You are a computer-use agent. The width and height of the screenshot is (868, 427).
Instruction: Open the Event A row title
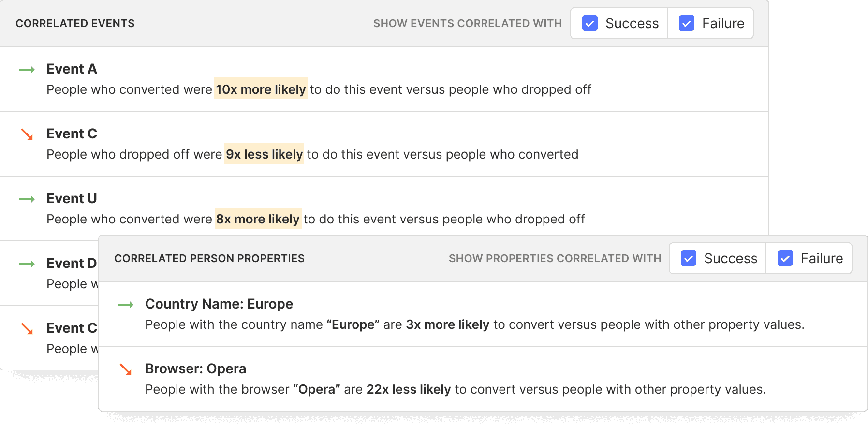pos(72,69)
